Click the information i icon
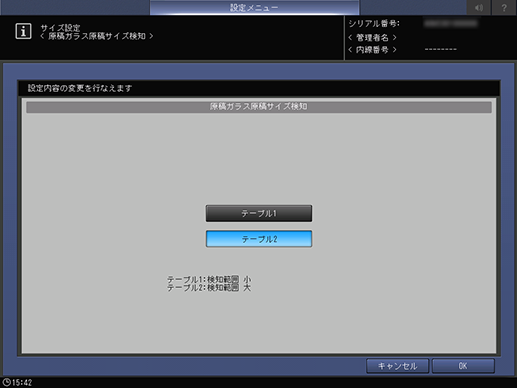This screenshot has width=517, height=388. [x=23, y=31]
